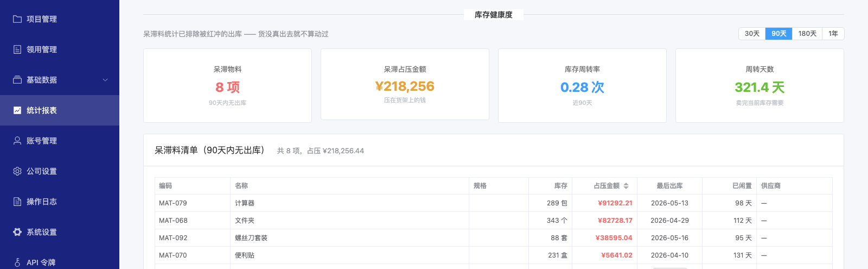868x269 pixels.
Task: Click the 95 天 idle days cell
Action: pyautogui.click(x=730, y=238)
